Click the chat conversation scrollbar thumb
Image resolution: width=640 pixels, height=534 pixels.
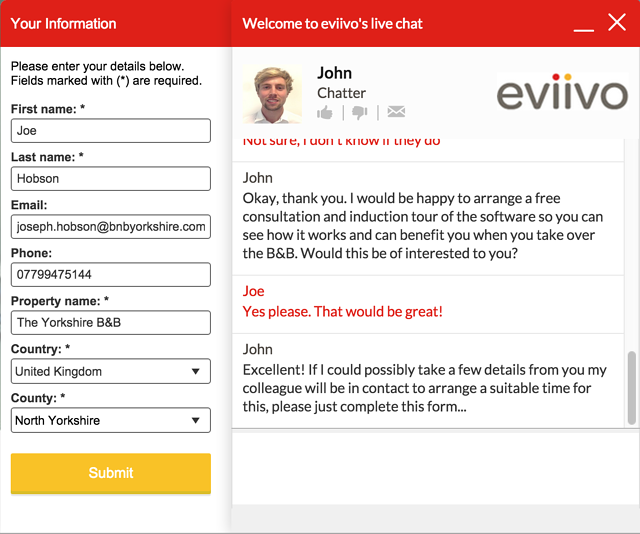pyautogui.click(x=632, y=388)
